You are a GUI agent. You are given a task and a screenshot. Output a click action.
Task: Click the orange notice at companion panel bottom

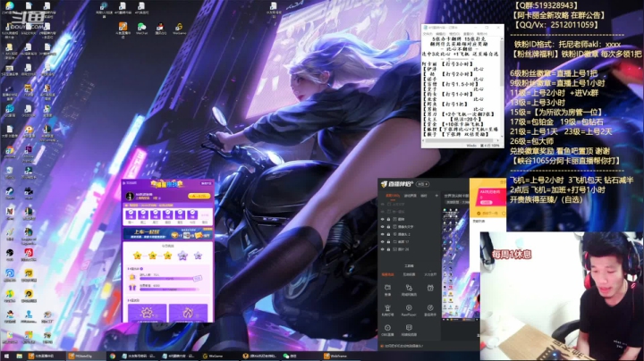[x=402, y=346]
